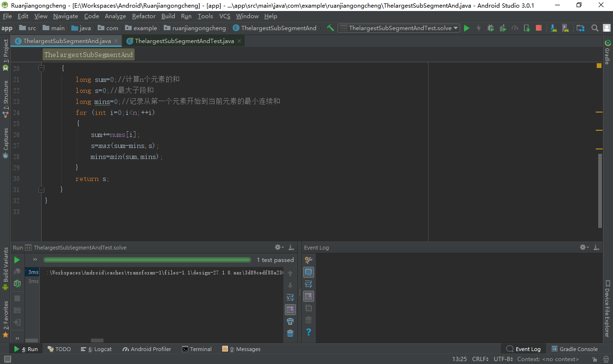The width and height of the screenshot is (613, 364).
Task: Toggle Scroll to end in Run console
Action: pos(290,309)
